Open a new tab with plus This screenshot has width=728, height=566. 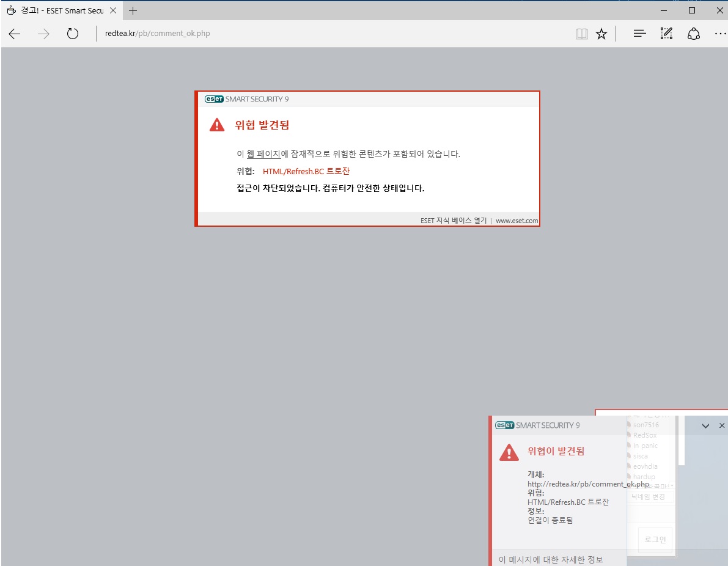tap(133, 10)
